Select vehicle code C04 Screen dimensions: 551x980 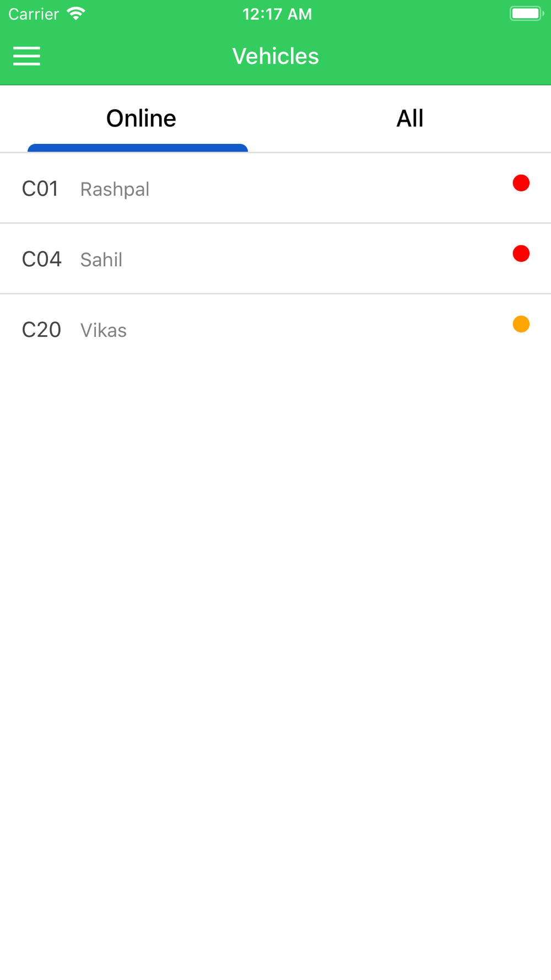(41, 260)
